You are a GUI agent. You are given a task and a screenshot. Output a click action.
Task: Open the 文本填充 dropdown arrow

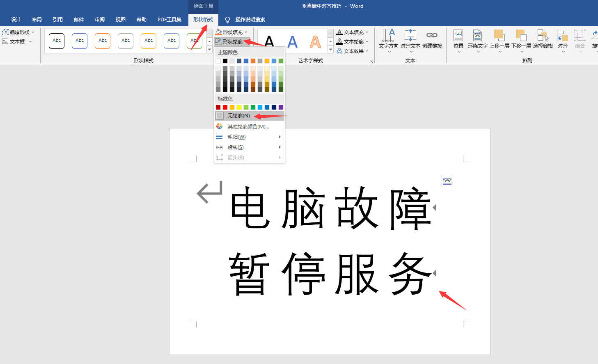click(x=367, y=32)
